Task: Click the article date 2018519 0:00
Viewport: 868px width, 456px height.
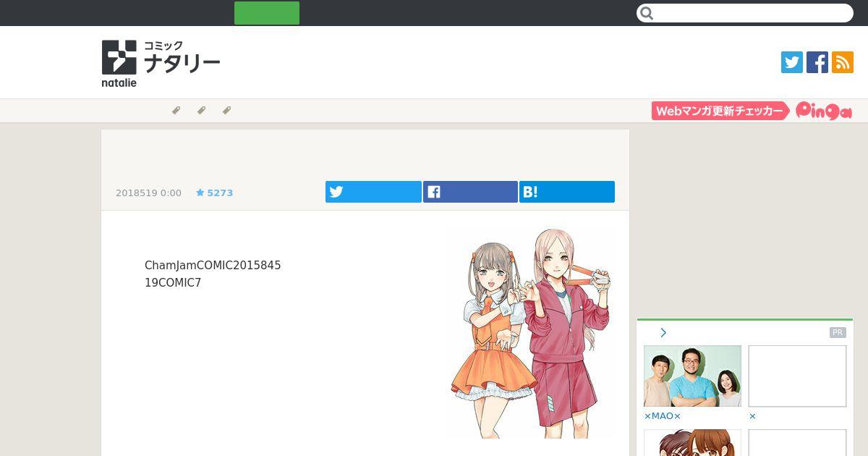Action: [148, 193]
